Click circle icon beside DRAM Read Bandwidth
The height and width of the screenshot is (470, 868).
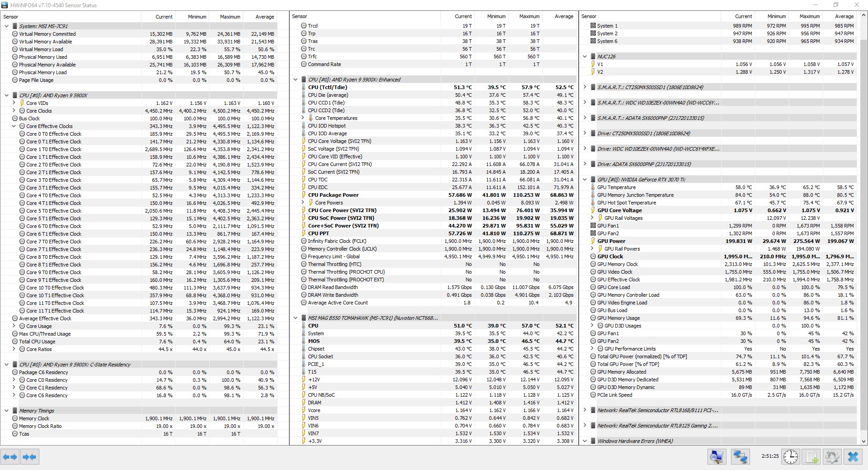point(304,287)
